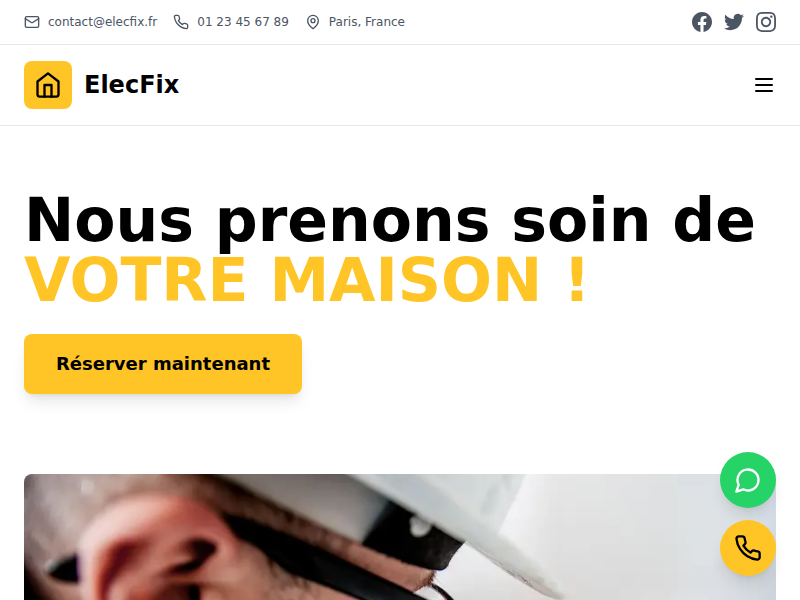
Task: Click the Paris, France location text
Action: click(x=366, y=22)
